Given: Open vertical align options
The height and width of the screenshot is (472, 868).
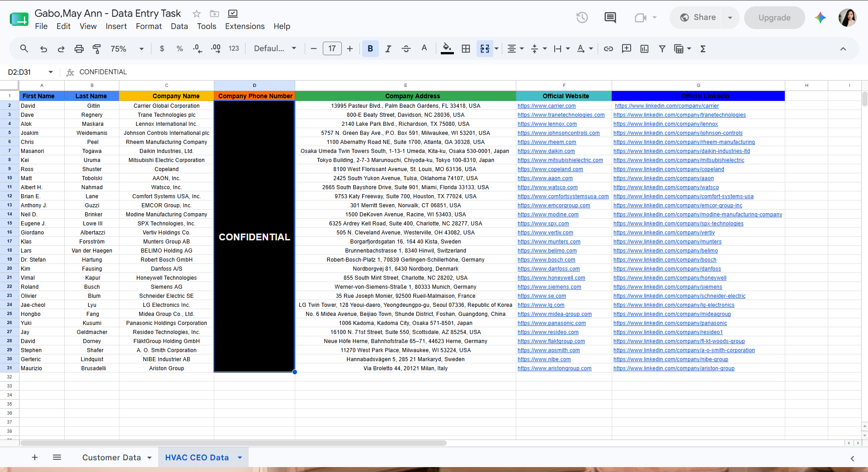Looking at the screenshot, I should click(538, 49).
